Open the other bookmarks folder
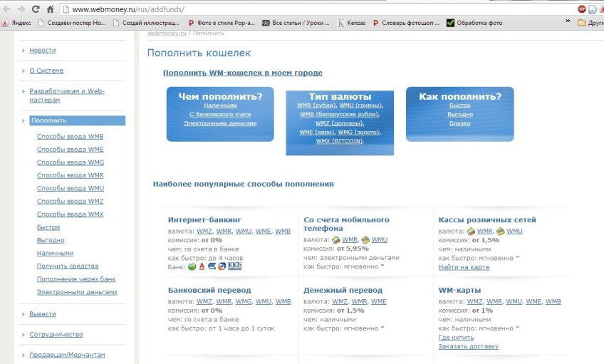 pyautogui.click(x=590, y=23)
